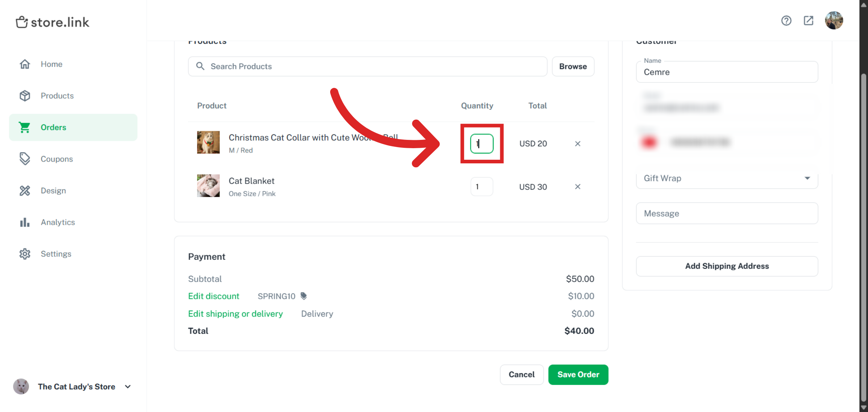Click the search magnifier icon
Image resolution: width=868 pixels, height=412 pixels.
tap(200, 66)
